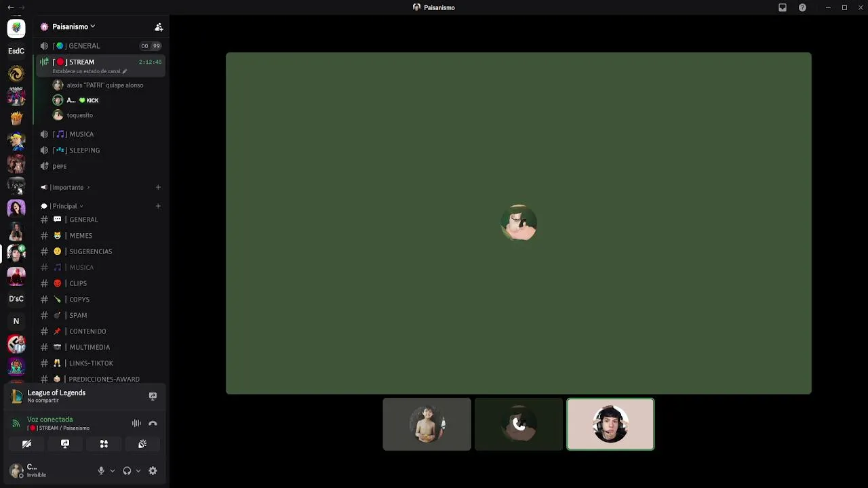Image resolution: width=868 pixels, height=488 pixels.
Task: Join the GENERAL voice channel
Action: (x=100, y=46)
